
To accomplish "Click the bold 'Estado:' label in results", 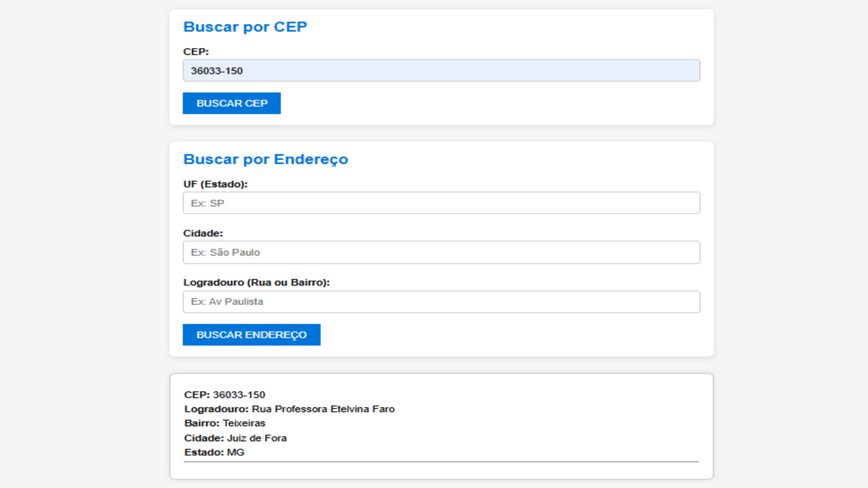I will [x=204, y=452].
